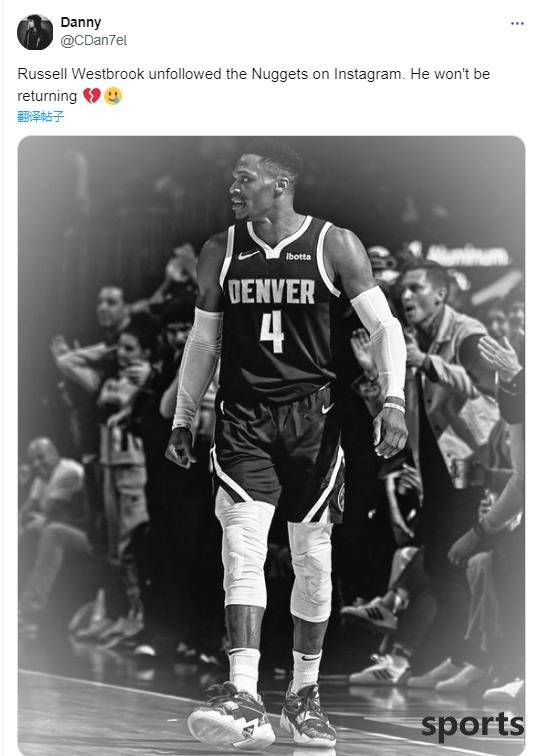Image resolution: width=539 pixels, height=756 pixels.
Task: Click the words Russell Westbrook in tweet
Action: pos(81,74)
